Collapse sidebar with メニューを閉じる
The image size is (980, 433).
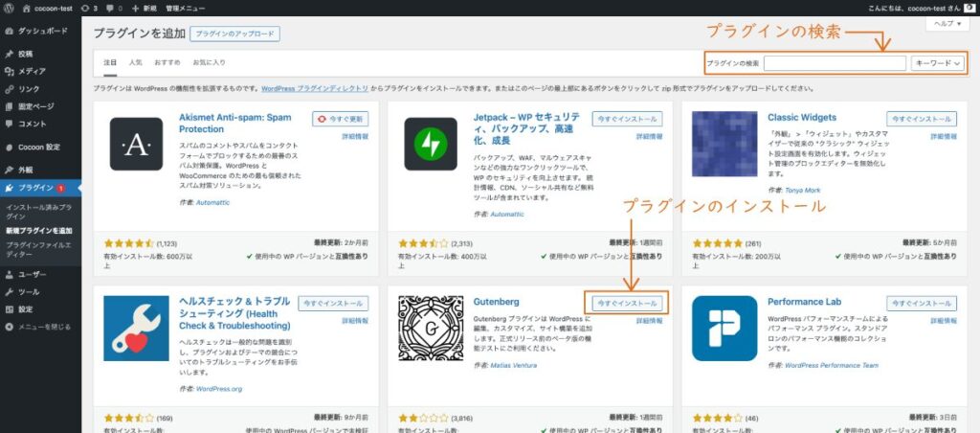[43, 327]
